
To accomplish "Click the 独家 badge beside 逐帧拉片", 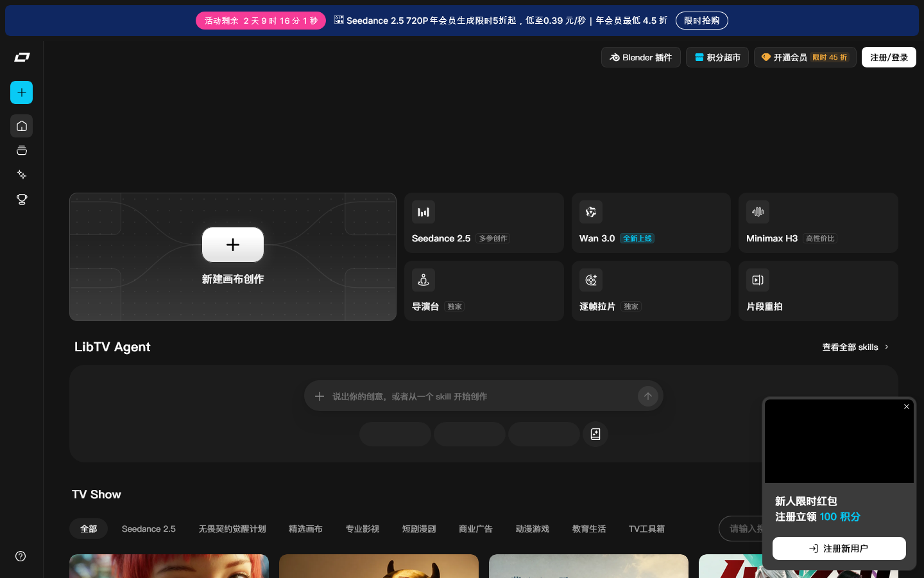I will click(x=631, y=306).
